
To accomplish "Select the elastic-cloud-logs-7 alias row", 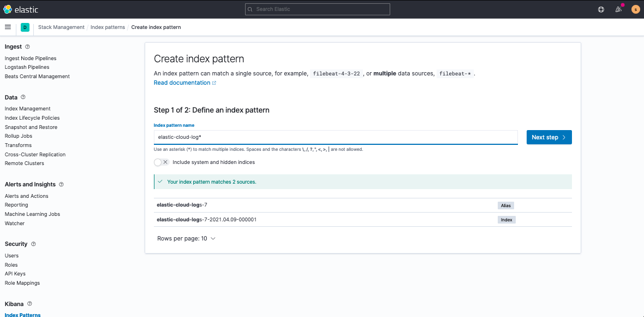I will point(363,205).
